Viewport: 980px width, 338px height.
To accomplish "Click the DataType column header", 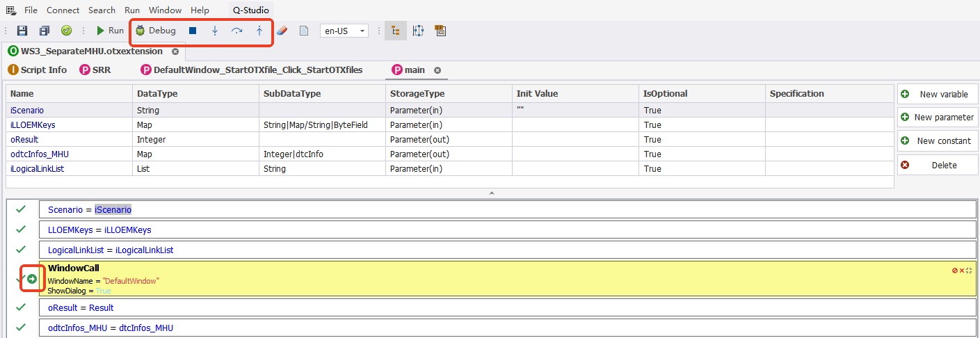I will pos(195,93).
